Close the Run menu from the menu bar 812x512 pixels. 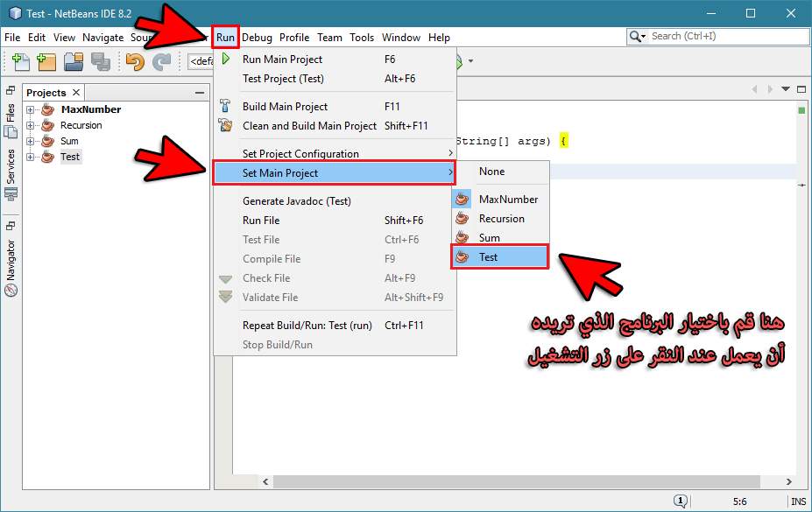pos(225,38)
